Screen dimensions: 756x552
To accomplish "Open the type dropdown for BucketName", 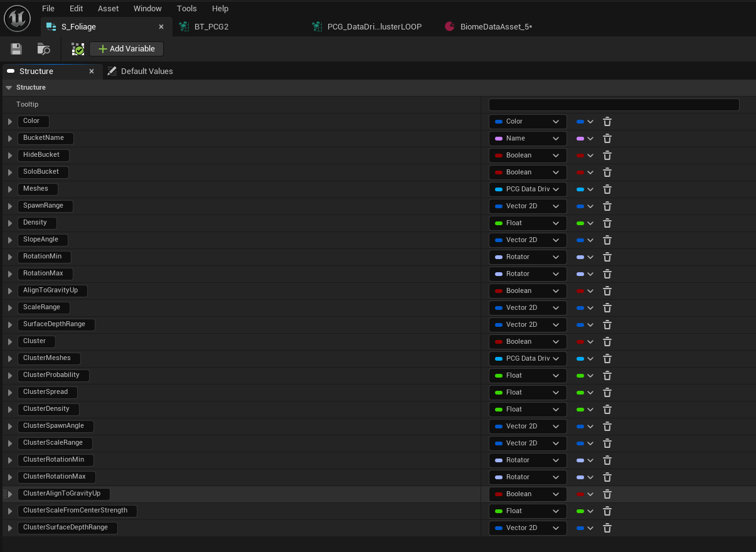I will (527, 139).
